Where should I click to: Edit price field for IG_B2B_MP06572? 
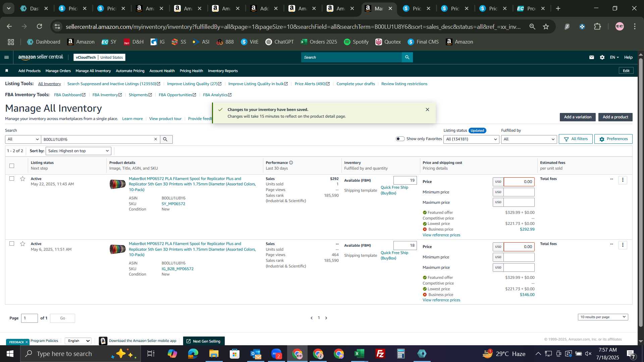(519, 247)
